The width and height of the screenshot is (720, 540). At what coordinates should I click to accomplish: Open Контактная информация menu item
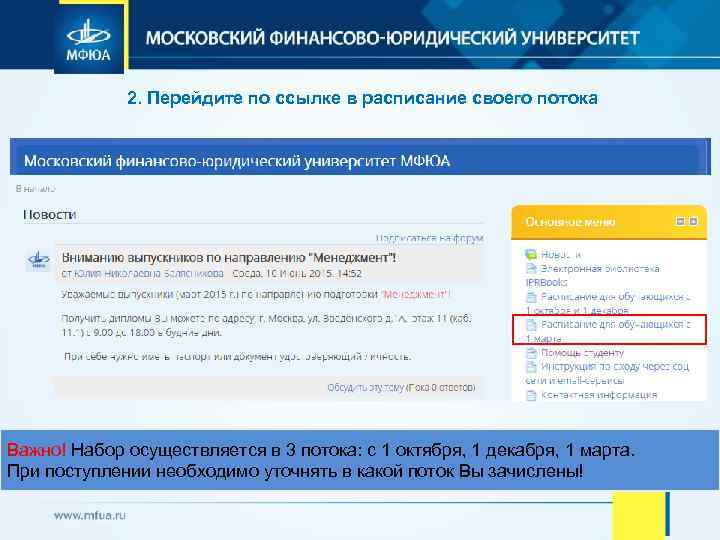coord(599,395)
